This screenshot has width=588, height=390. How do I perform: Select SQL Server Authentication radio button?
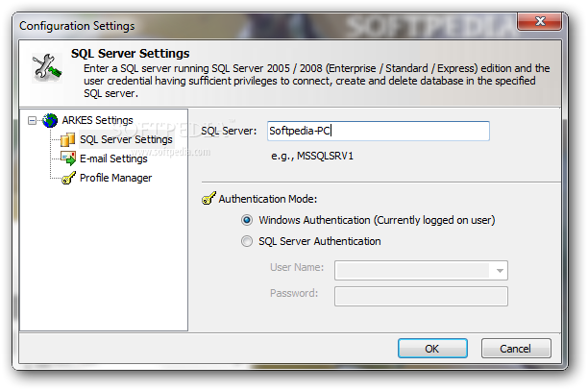click(x=247, y=241)
